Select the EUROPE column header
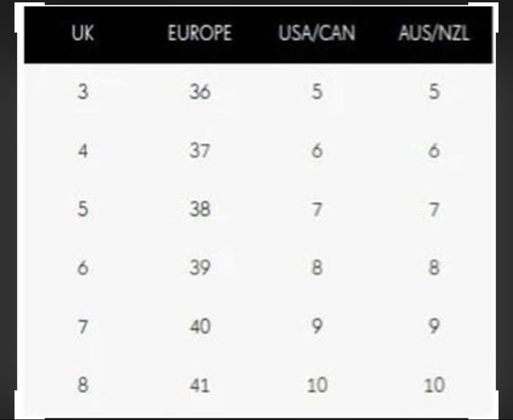 coord(199,34)
